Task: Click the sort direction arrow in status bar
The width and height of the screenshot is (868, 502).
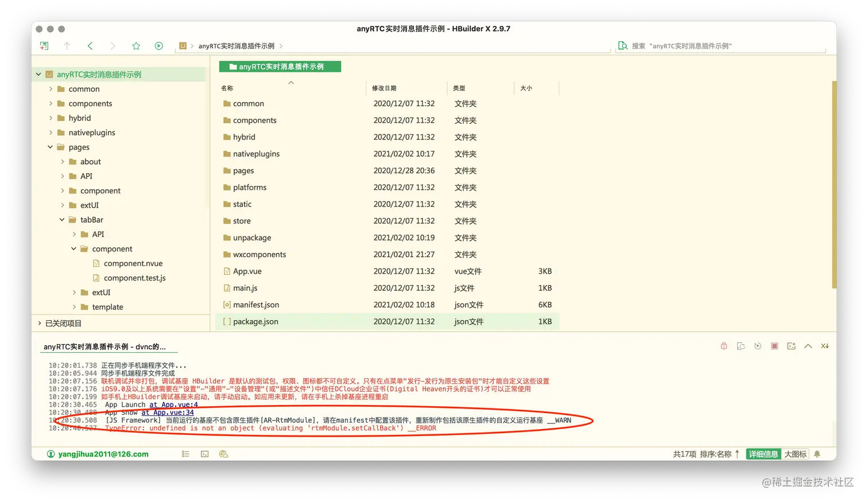Action: pyautogui.click(x=737, y=454)
